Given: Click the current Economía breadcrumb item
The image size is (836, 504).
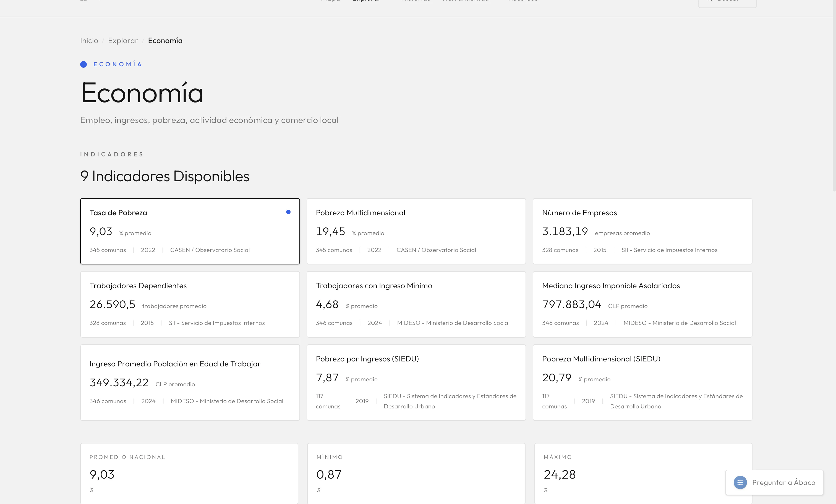Looking at the screenshot, I should point(165,41).
